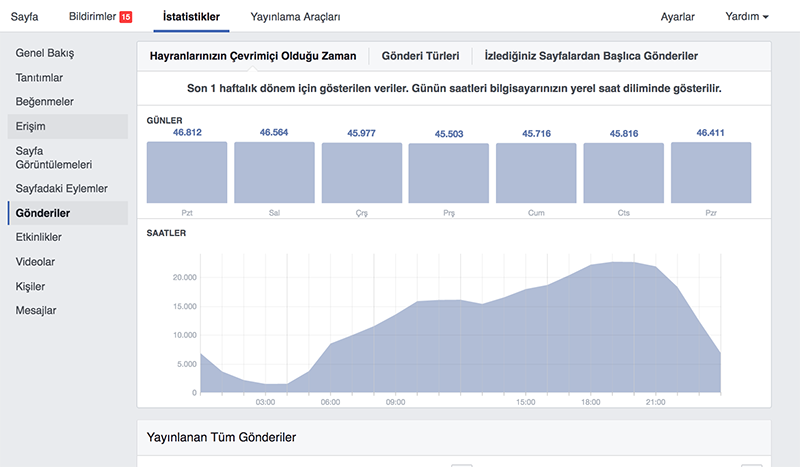
Task: Select Videolar from the sidebar
Action: point(35,262)
